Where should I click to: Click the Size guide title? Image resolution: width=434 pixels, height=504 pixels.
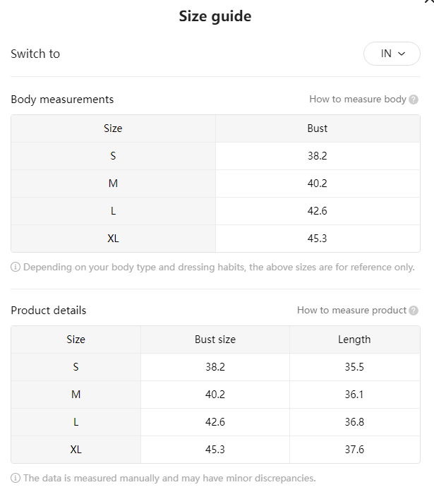(215, 16)
